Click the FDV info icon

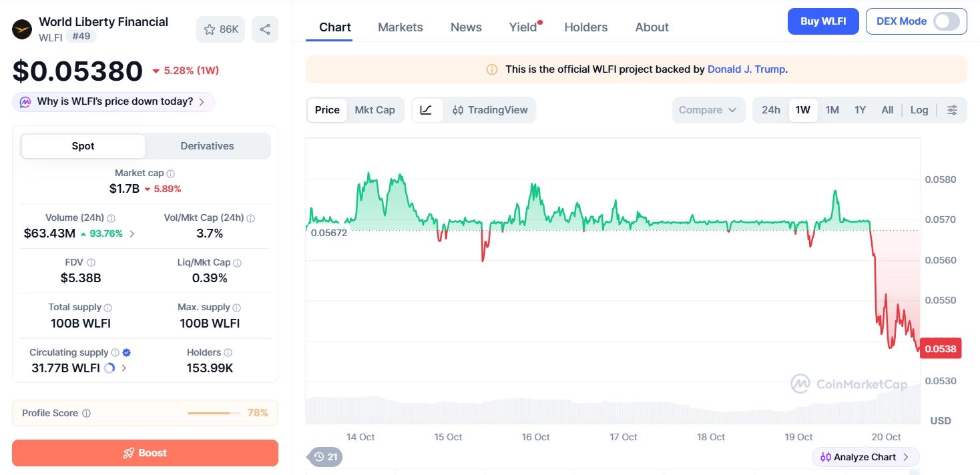(91, 263)
